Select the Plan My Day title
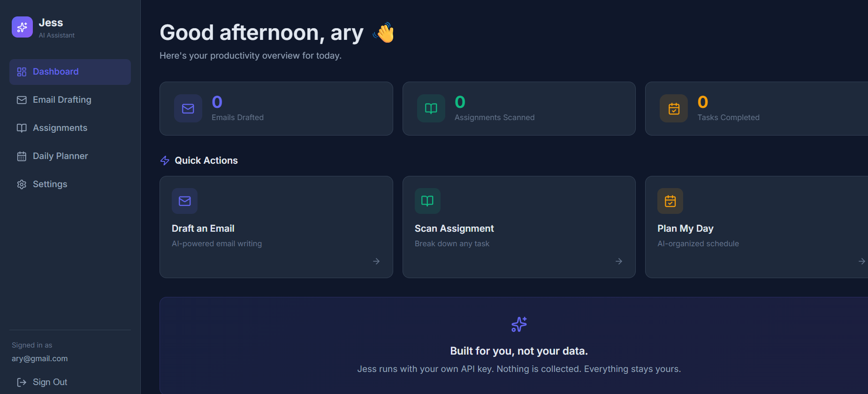The width and height of the screenshot is (868, 394). [x=685, y=228]
